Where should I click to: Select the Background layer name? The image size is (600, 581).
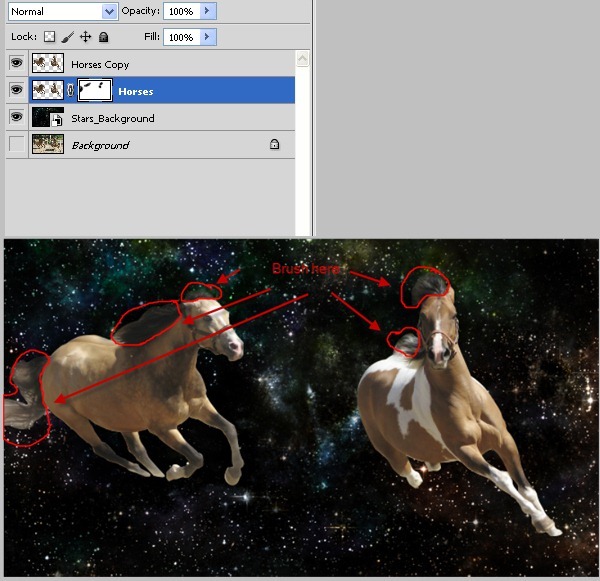pyautogui.click(x=100, y=145)
